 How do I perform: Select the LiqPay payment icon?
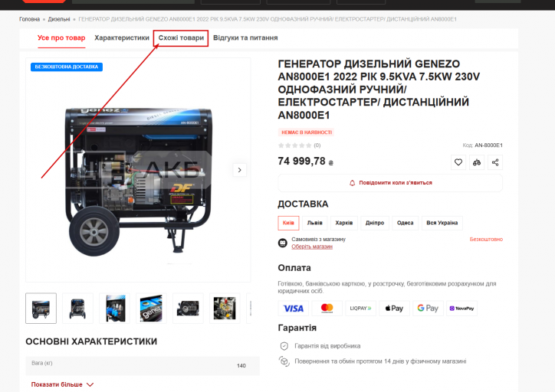click(361, 309)
